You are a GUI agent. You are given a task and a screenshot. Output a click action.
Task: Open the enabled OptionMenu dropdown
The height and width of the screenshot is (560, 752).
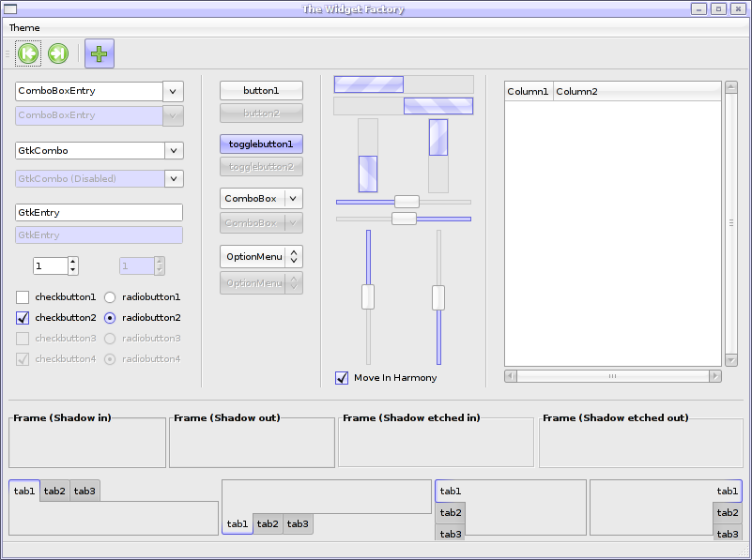tap(261, 257)
